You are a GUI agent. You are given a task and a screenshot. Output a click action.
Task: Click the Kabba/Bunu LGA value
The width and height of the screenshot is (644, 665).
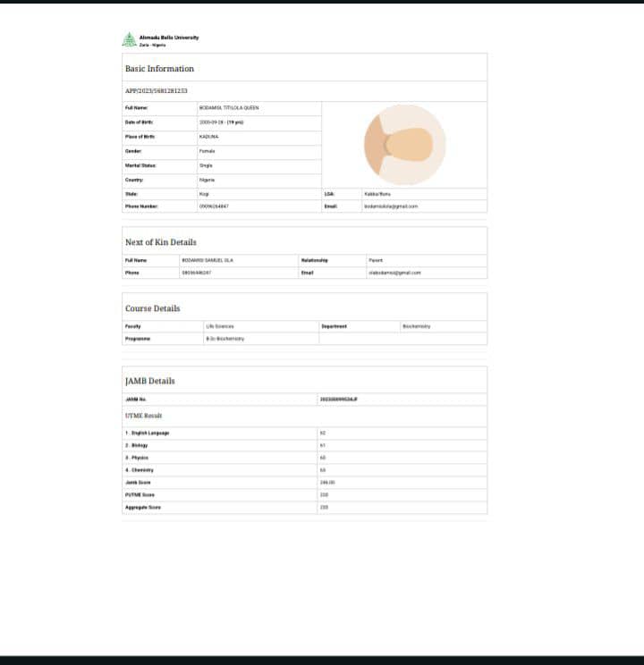377,194
